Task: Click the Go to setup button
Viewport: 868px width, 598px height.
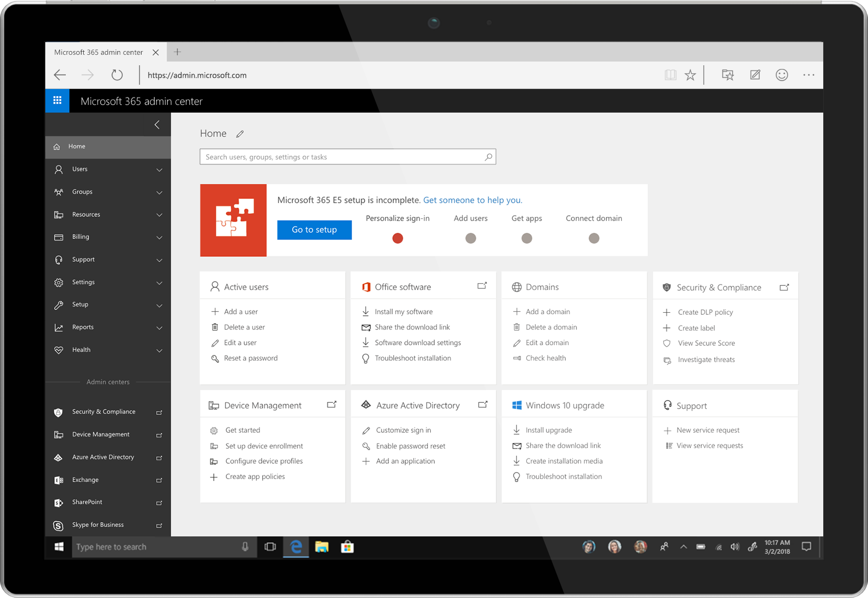Action: pos(314,230)
